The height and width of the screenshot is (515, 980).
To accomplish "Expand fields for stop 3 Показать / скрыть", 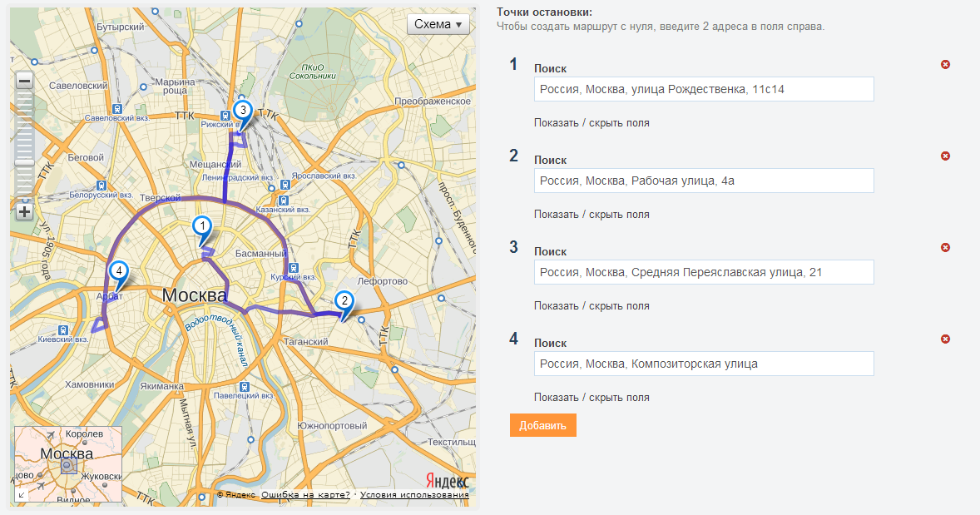I will (591, 306).
